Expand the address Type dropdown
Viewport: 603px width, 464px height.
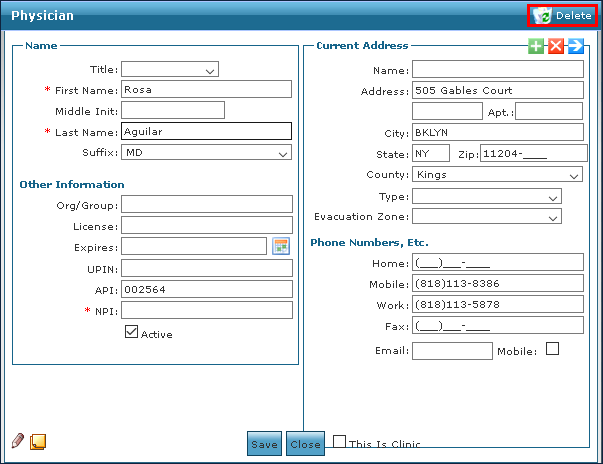486,197
